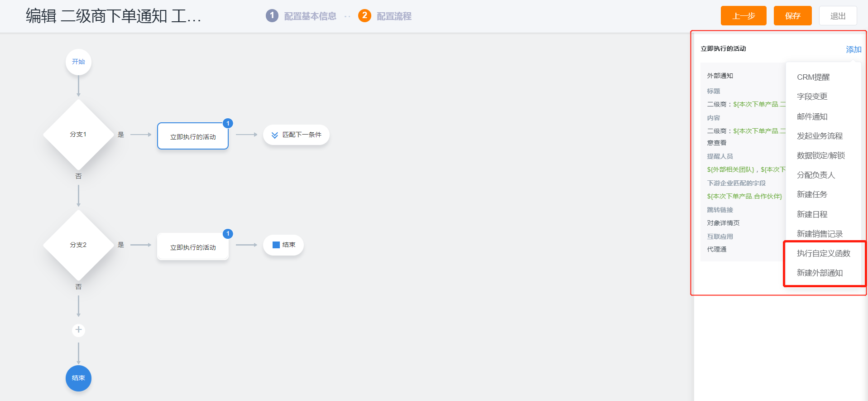
Task: Select the 分支2 diamond node
Action: [78, 245]
